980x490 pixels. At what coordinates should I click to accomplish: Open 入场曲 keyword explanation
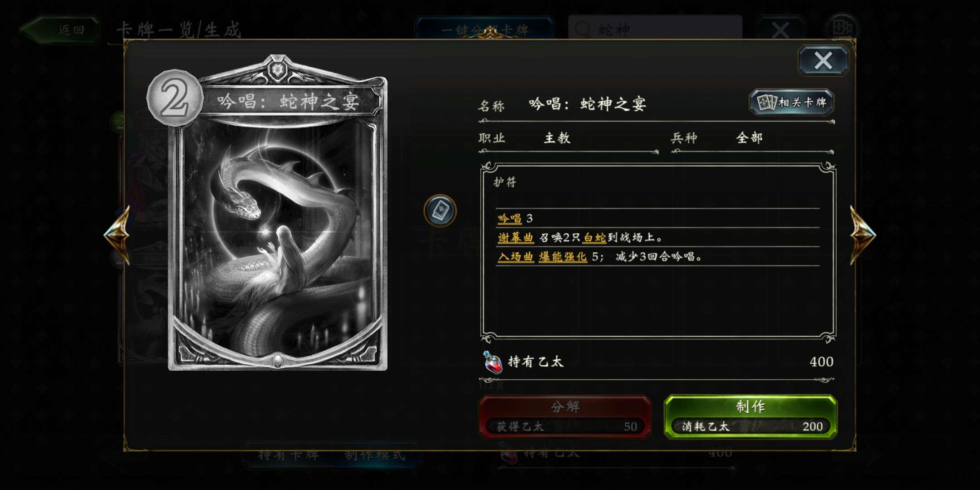515,257
